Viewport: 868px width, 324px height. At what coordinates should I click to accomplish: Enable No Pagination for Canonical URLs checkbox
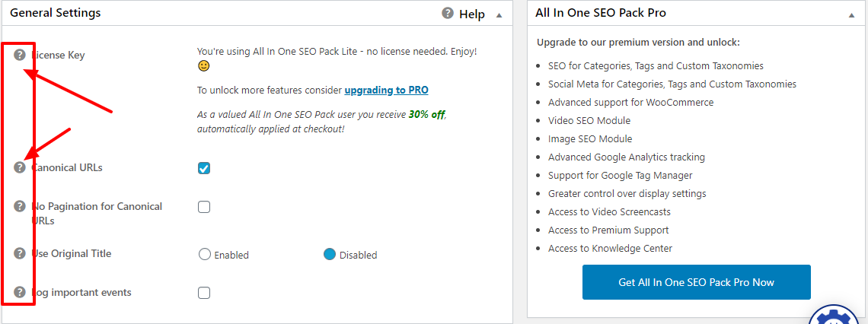click(x=204, y=207)
